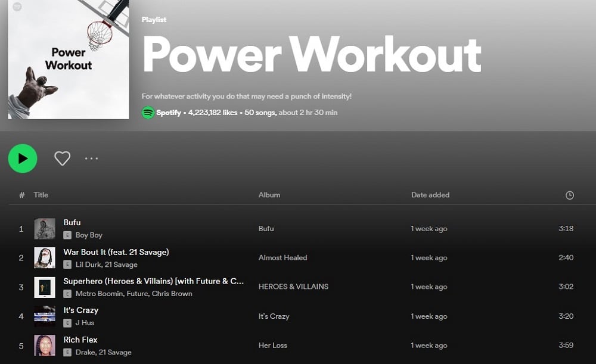Screen dimensions: 596x364
Task: Play the Power Workout playlist
Action: click(x=23, y=158)
